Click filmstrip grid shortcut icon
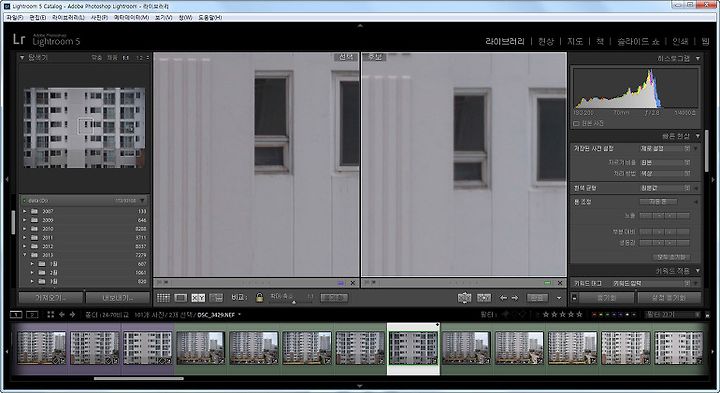This screenshot has height=393, width=720. click(x=51, y=314)
